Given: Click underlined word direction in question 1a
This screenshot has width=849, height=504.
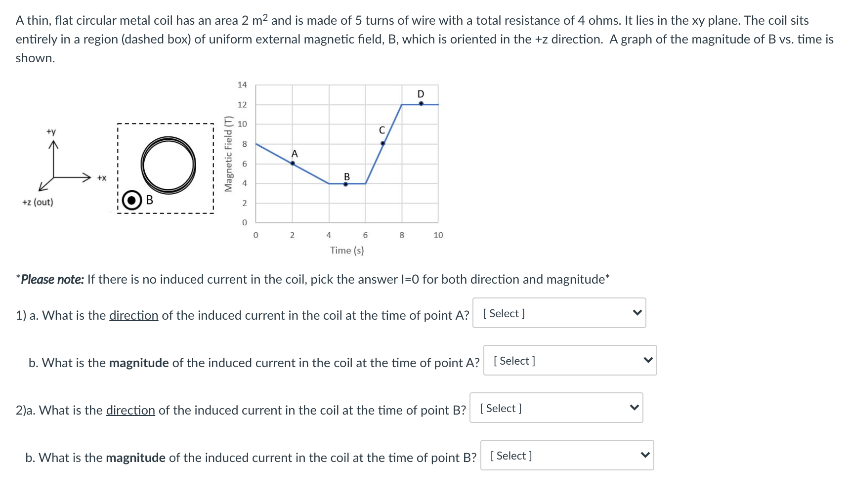Looking at the screenshot, I should pos(133,315).
